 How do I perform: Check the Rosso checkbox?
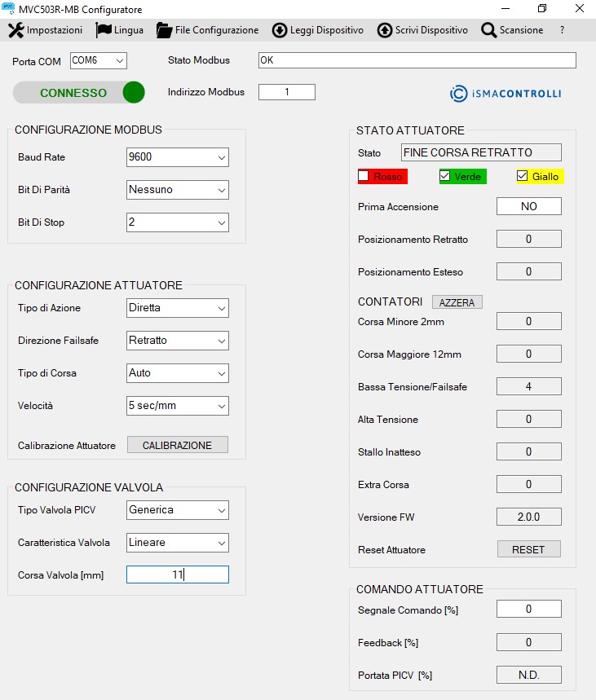[x=364, y=176]
